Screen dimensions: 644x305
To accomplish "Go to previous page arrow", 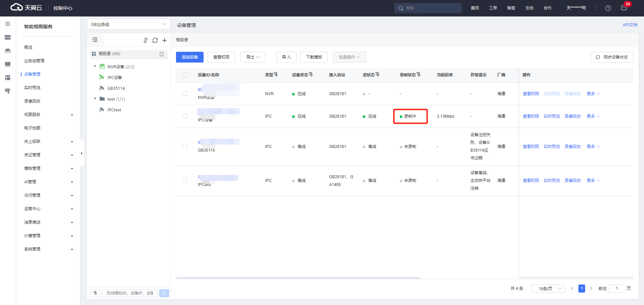I will point(572,289).
